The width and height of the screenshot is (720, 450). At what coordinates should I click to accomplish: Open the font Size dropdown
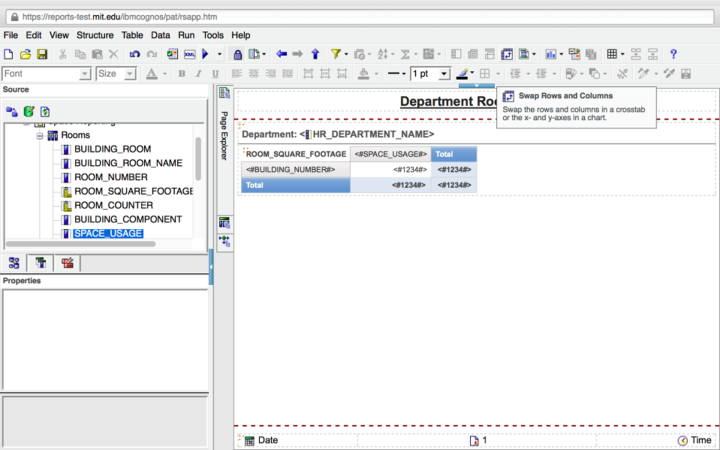tap(131, 74)
